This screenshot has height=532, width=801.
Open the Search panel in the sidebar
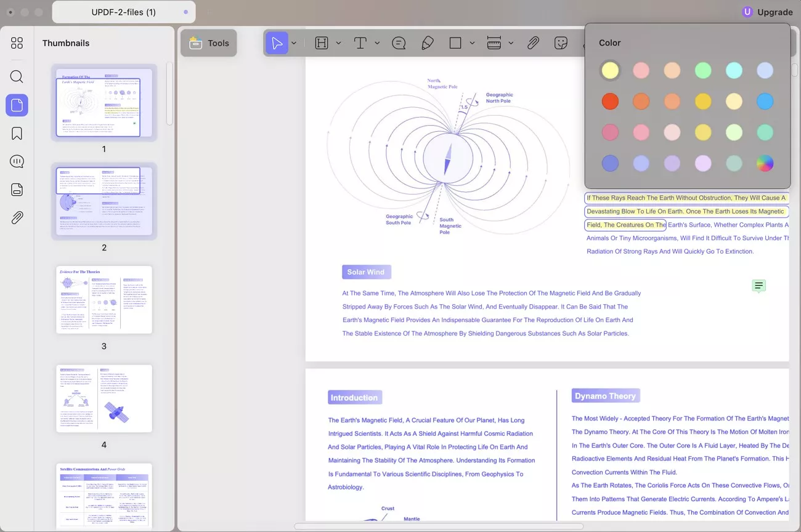(x=17, y=76)
